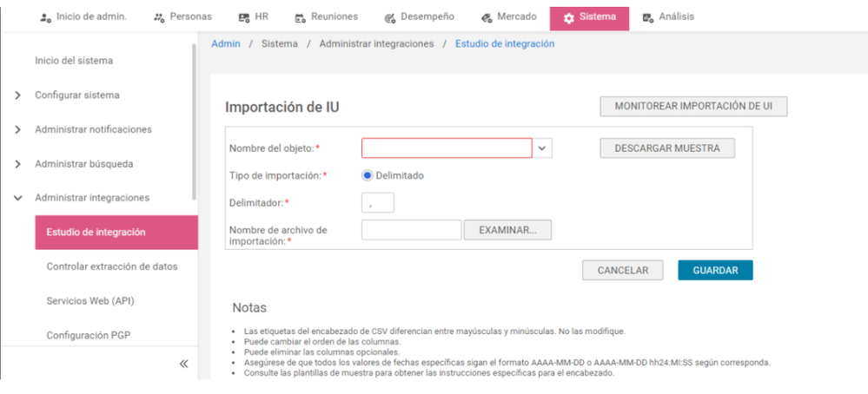The height and width of the screenshot is (394, 868).
Task: Click Estudio de integración breadcrumb link
Action: 505,44
